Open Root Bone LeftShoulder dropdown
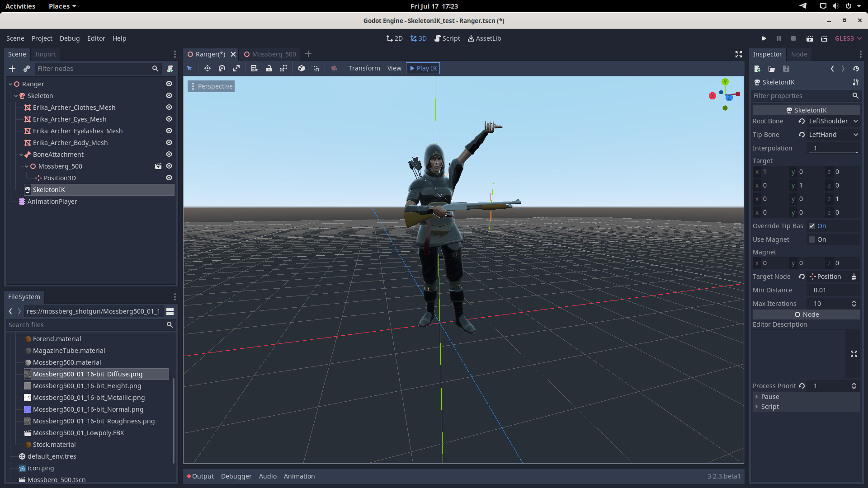Image resolution: width=868 pixels, height=488 pixels. click(x=833, y=121)
